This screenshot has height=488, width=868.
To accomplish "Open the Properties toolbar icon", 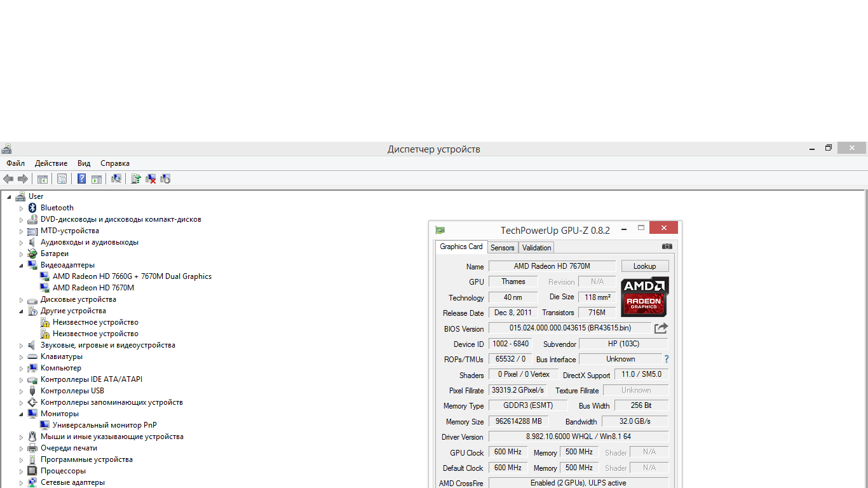I will tap(62, 179).
